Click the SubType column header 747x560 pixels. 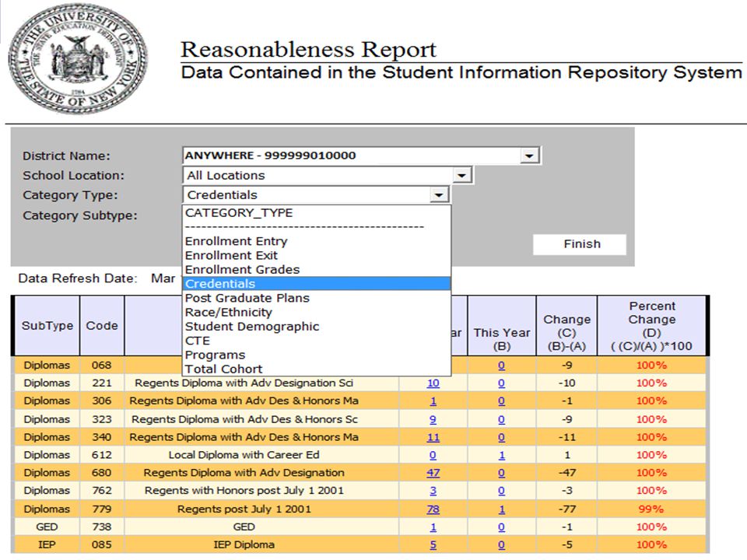tap(47, 326)
